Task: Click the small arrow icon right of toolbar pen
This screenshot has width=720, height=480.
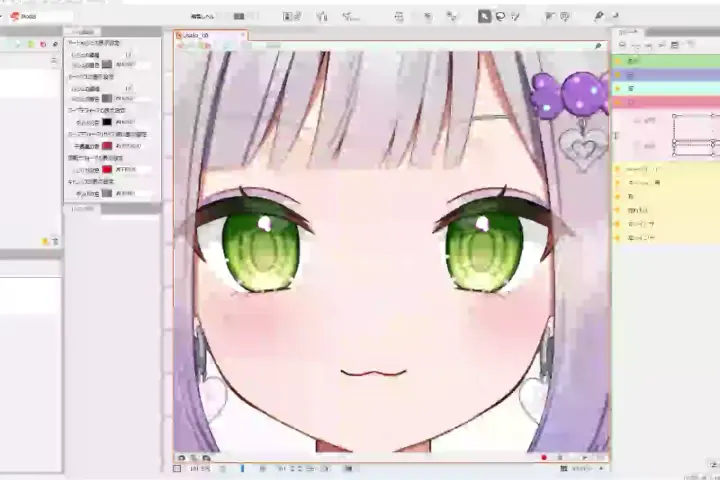Action: (x=615, y=16)
